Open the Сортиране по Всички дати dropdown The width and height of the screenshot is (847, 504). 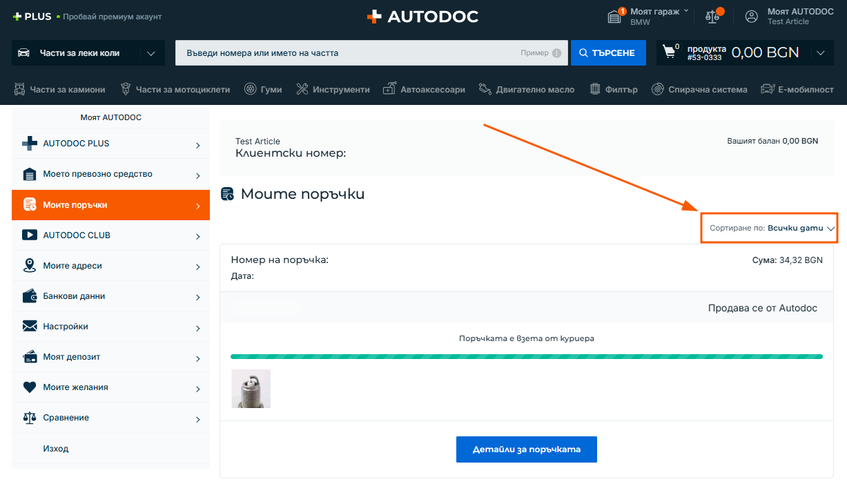[x=770, y=228]
